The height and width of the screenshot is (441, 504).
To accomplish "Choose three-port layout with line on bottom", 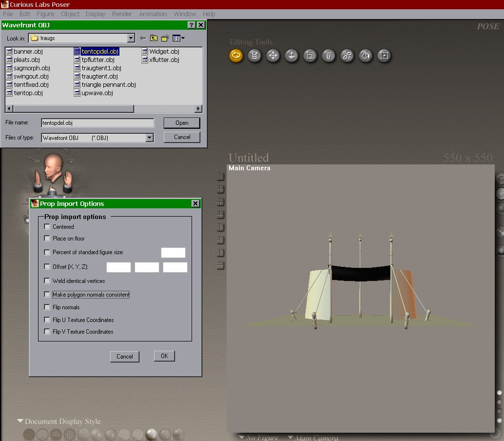I will point(220,215).
